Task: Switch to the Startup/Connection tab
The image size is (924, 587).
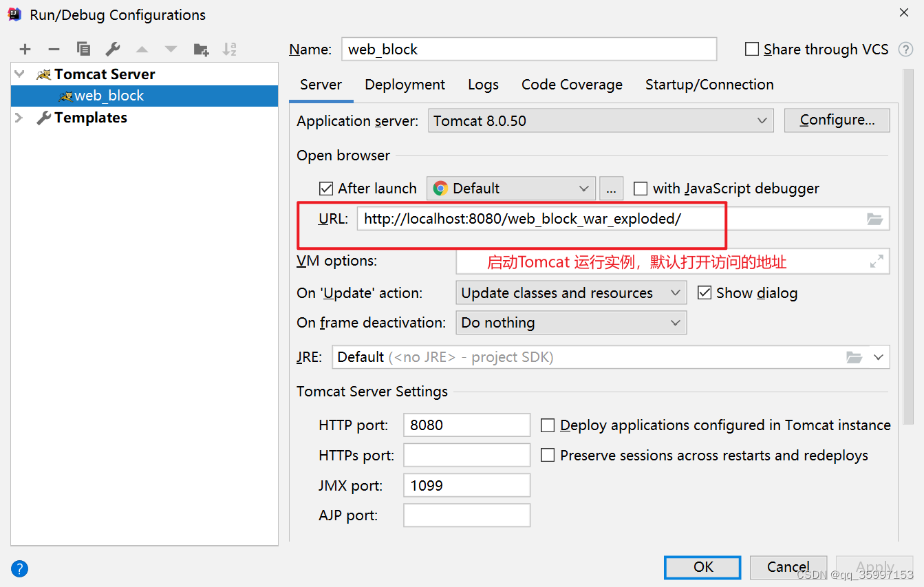Action: [x=709, y=85]
